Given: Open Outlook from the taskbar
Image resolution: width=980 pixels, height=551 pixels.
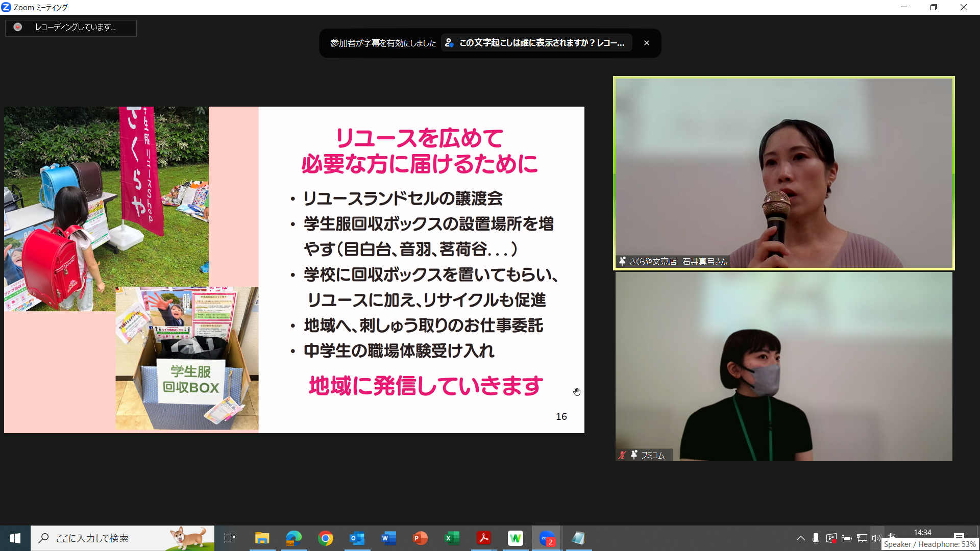Looking at the screenshot, I should point(357,538).
